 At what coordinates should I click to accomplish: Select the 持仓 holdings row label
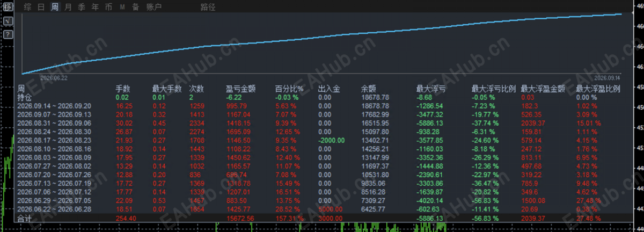click(25, 97)
